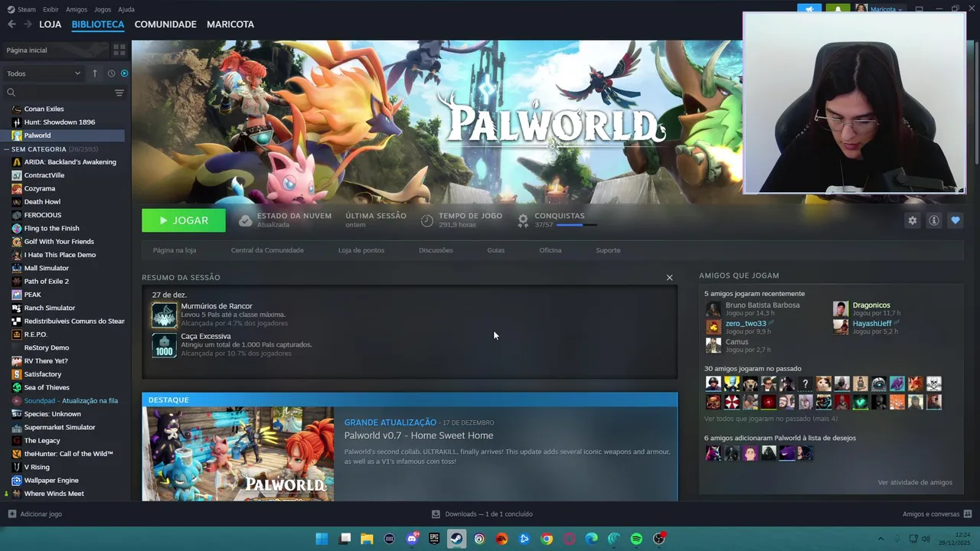
Task: Open the Ajuda menu
Action: [126, 9]
